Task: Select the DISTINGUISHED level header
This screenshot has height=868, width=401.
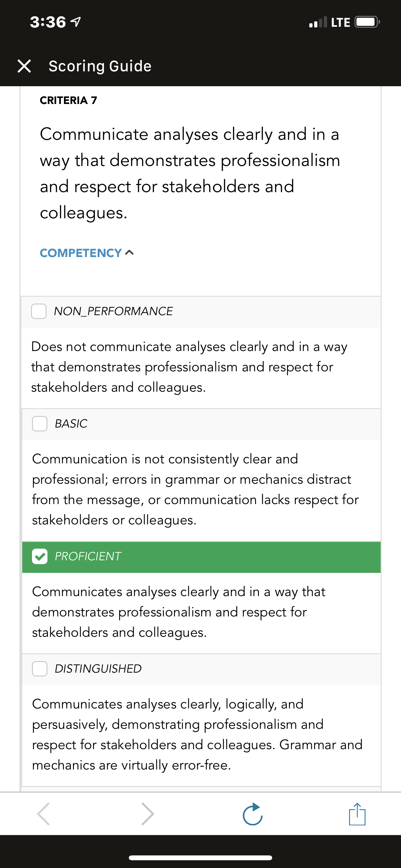Action: click(201, 669)
